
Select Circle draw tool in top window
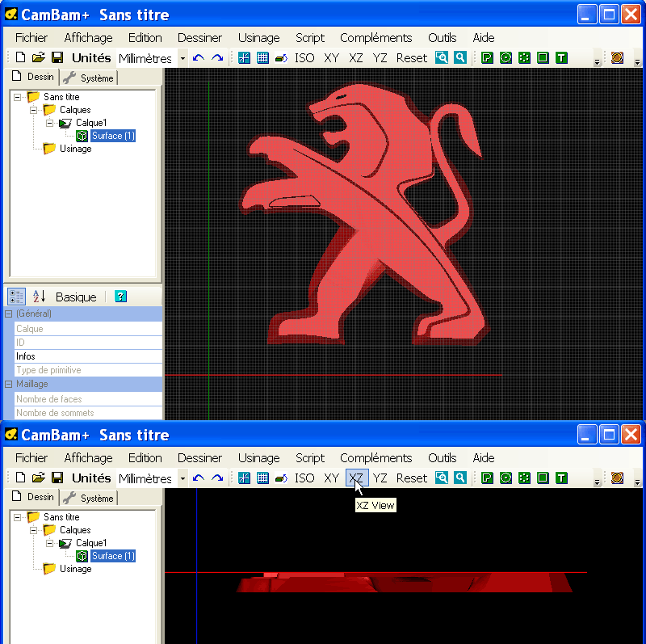click(505, 57)
